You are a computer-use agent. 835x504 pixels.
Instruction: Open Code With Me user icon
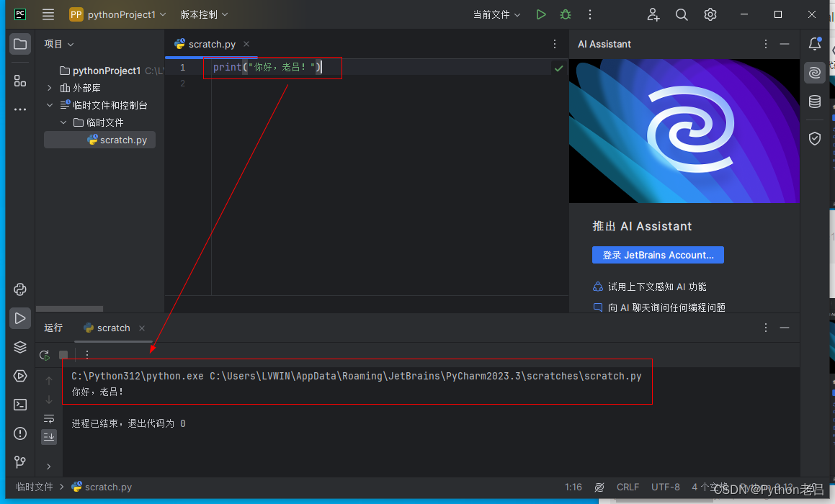click(653, 14)
